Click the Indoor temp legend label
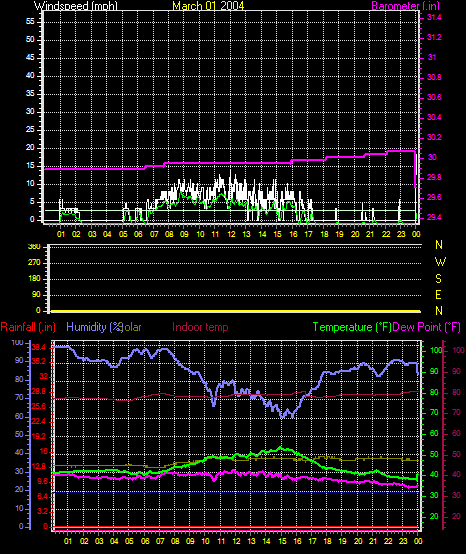 (200, 327)
